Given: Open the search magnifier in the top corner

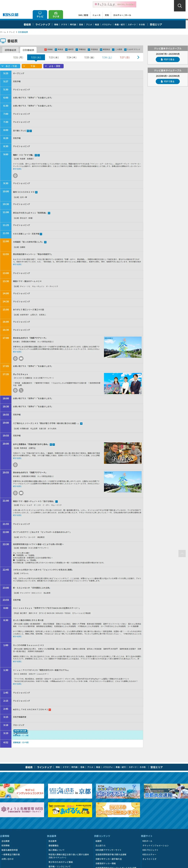Looking at the screenshot, I should (180, 6).
